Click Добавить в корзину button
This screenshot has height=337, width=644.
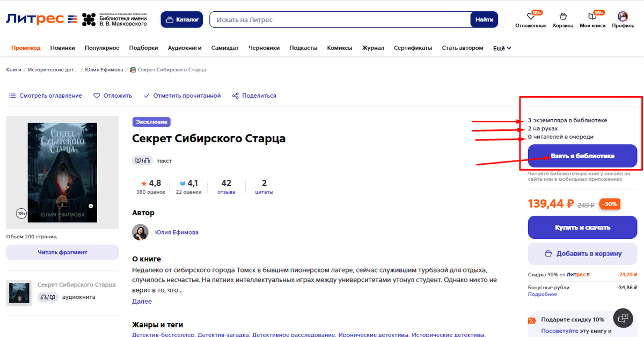[582, 253]
